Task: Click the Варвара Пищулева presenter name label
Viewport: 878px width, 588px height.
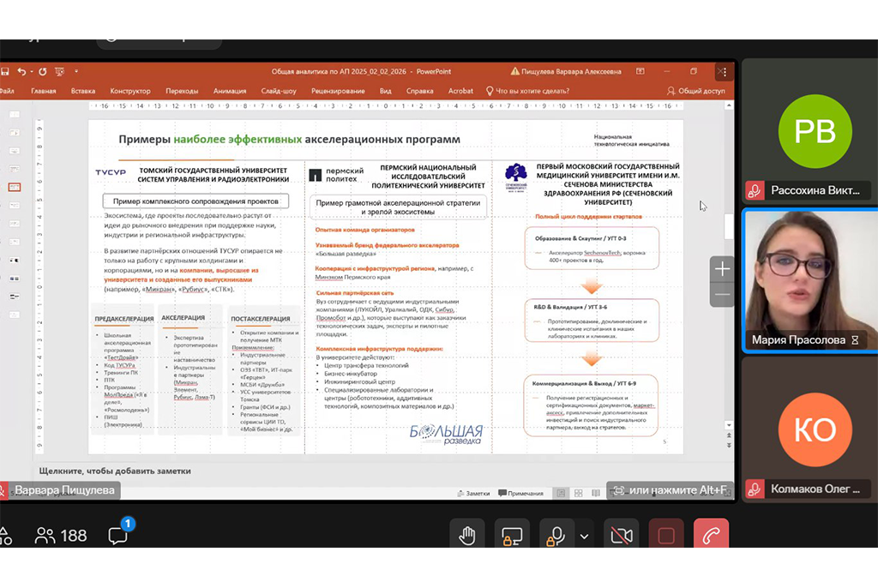Action: [63, 490]
